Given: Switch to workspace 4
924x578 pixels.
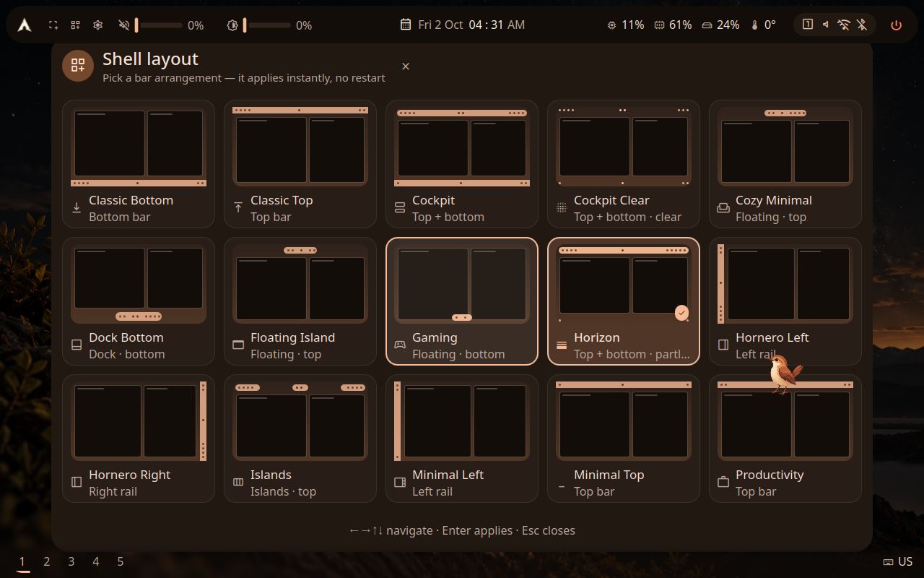Looking at the screenshot, I should [96, 561].
